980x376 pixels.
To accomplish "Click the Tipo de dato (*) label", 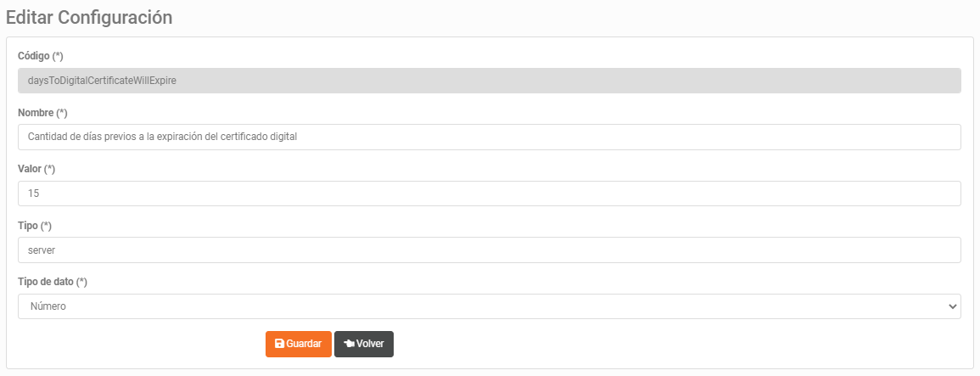I will [53, 282].
